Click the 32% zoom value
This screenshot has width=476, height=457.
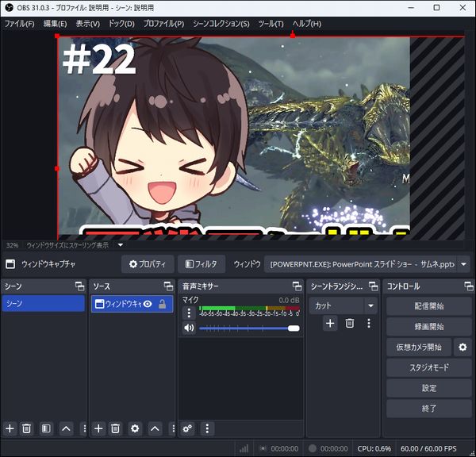click(12, 245)
